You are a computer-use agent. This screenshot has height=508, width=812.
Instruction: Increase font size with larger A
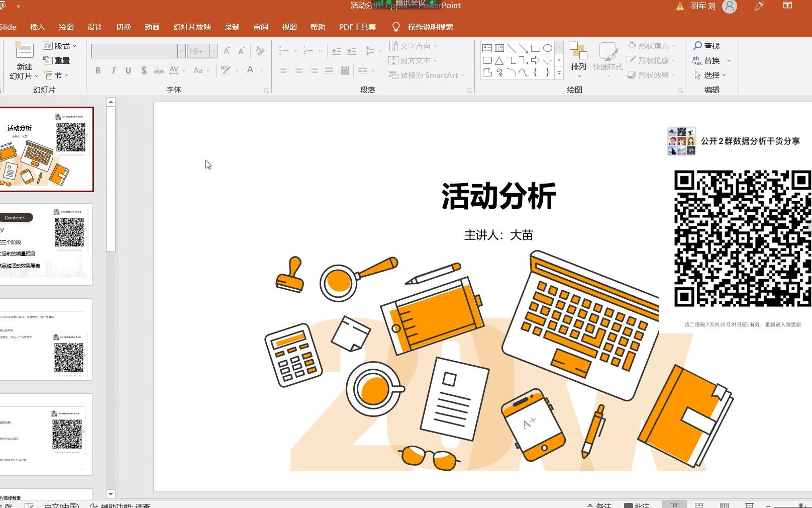pyautogui.click(x=227, y=51)
